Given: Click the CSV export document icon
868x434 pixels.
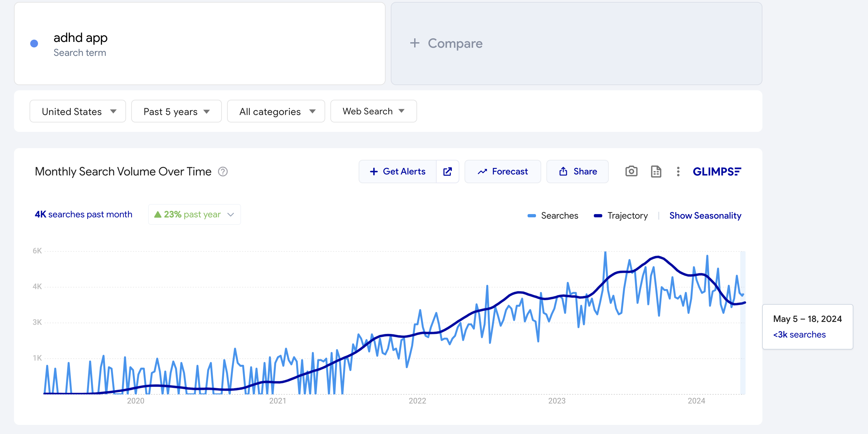Looking at the screenshot, I should click(x=656, y=171).
